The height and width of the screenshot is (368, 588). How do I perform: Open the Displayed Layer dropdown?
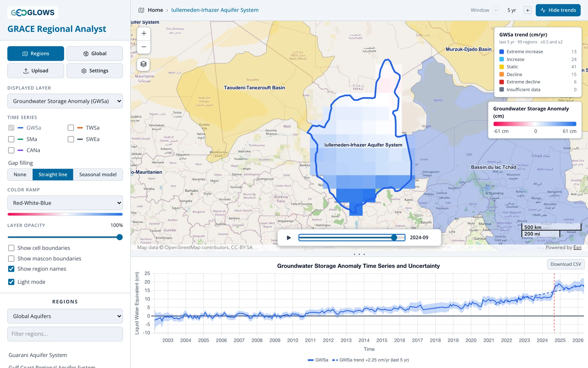pyautogui.click(x=65, y=101)
